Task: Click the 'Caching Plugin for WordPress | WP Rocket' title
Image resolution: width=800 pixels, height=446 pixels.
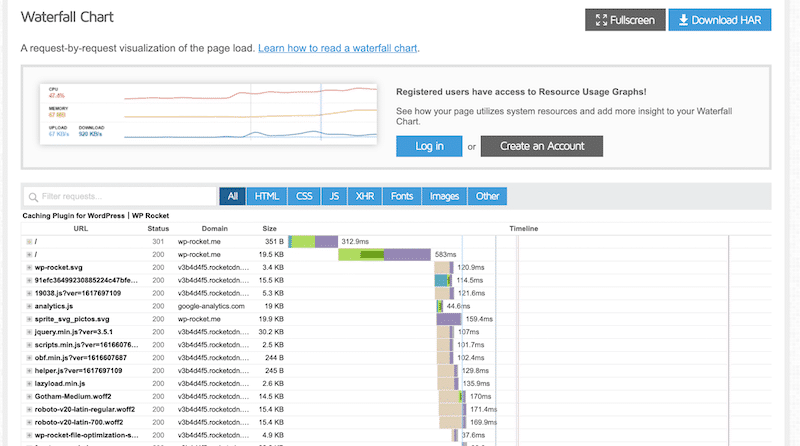Action: click(x=95, y=216)
